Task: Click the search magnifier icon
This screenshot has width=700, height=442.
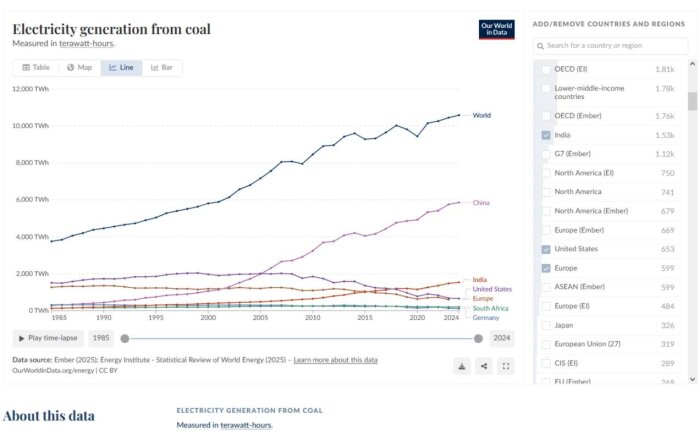Action: click(541, 46)
